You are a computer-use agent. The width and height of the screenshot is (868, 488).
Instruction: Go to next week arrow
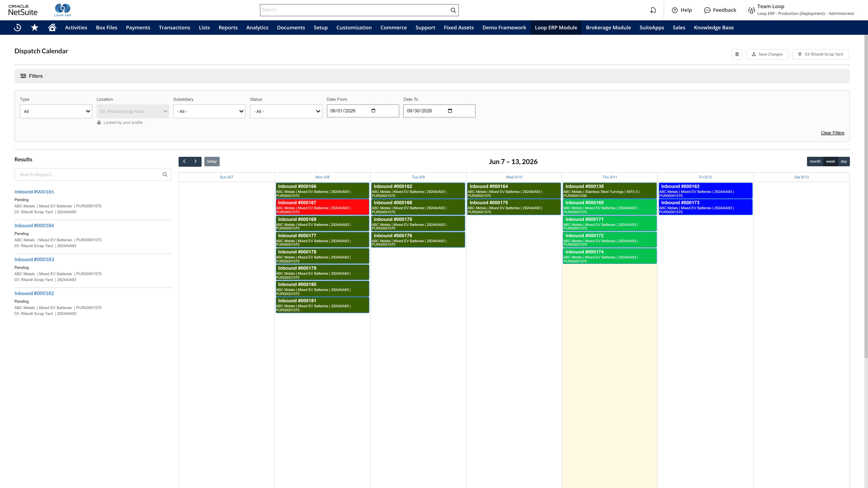tap(196, 161)
